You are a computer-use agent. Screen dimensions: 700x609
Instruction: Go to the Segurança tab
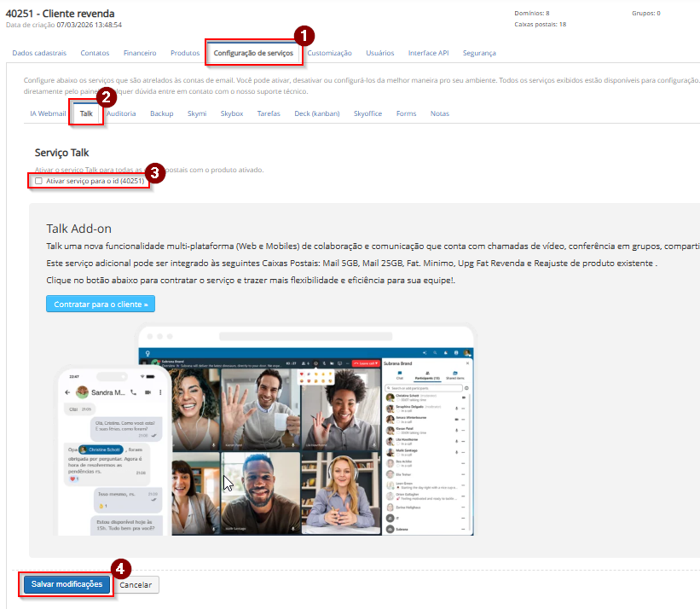[x=478, y=53]
